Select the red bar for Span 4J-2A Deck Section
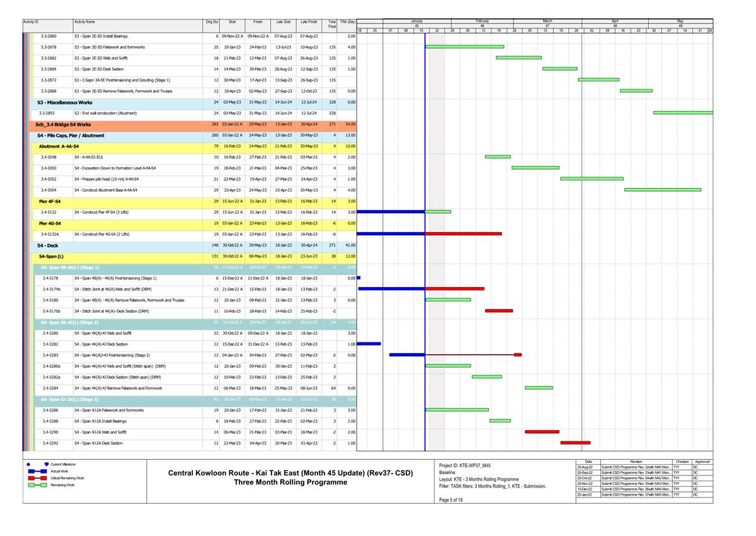This screenshot has height=536, width=756. point(575,443)
